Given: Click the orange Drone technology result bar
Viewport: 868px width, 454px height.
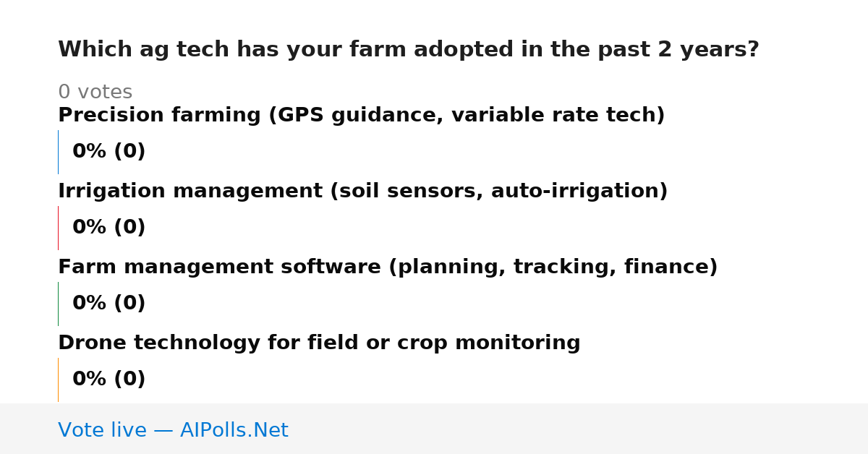Looking at the screenshot, I should point(58,380).
